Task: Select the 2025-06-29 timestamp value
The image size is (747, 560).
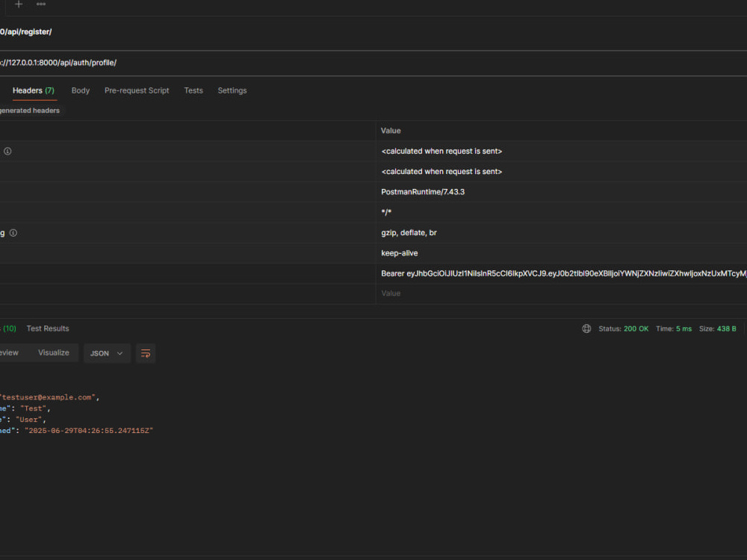Action: click(x=89, y=431)
